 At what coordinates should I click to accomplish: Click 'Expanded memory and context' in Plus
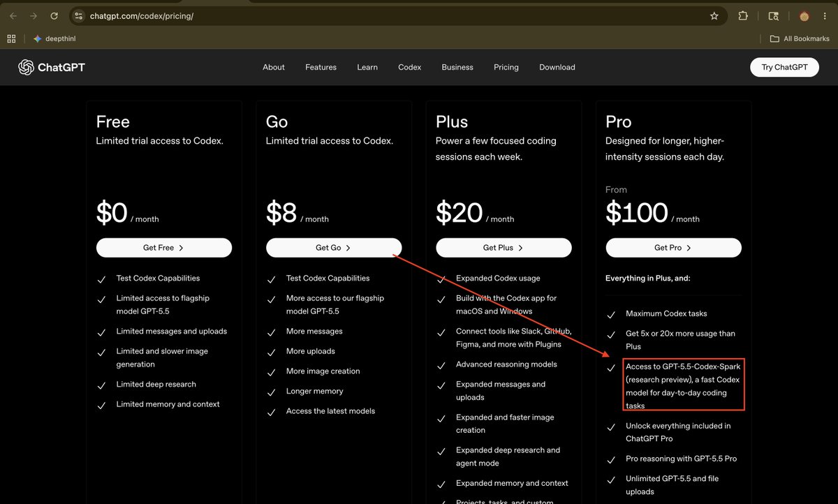click(x=512, y=483)
